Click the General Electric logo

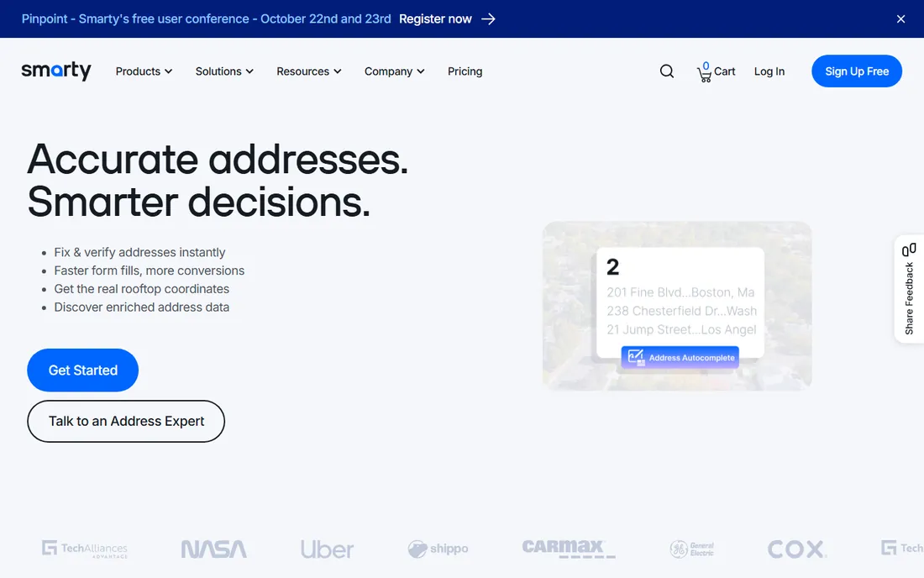(692, 549)
